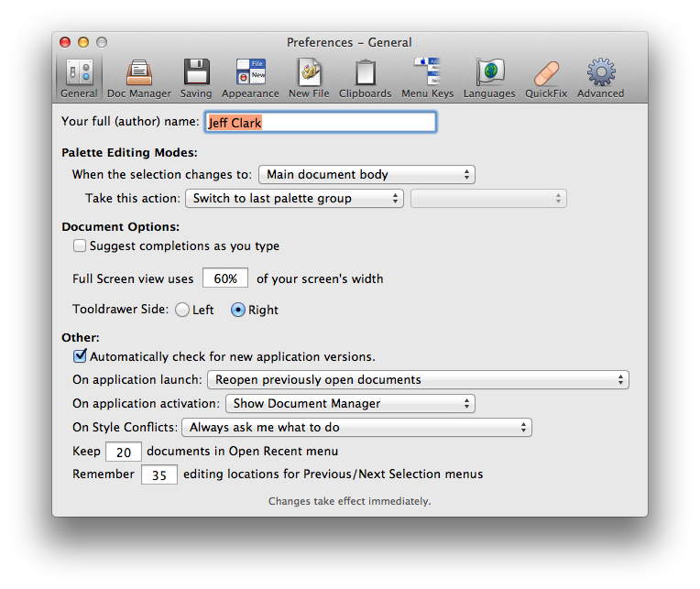Open the Appearance preferences icon
The height and width of the screenshot is (589, 700).
pyautogui.click(x=250, y=78)
